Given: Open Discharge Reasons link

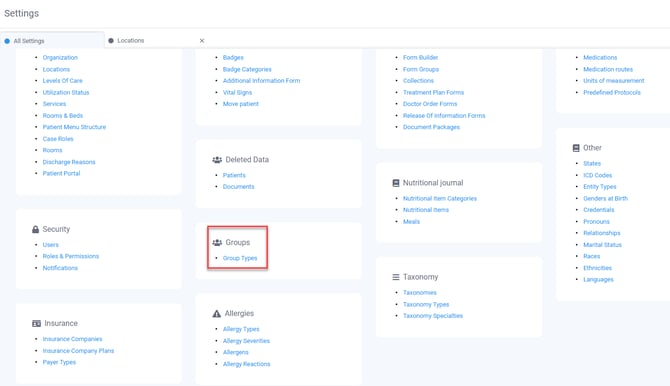Looking at the screenshot, I should click(69, 162).
